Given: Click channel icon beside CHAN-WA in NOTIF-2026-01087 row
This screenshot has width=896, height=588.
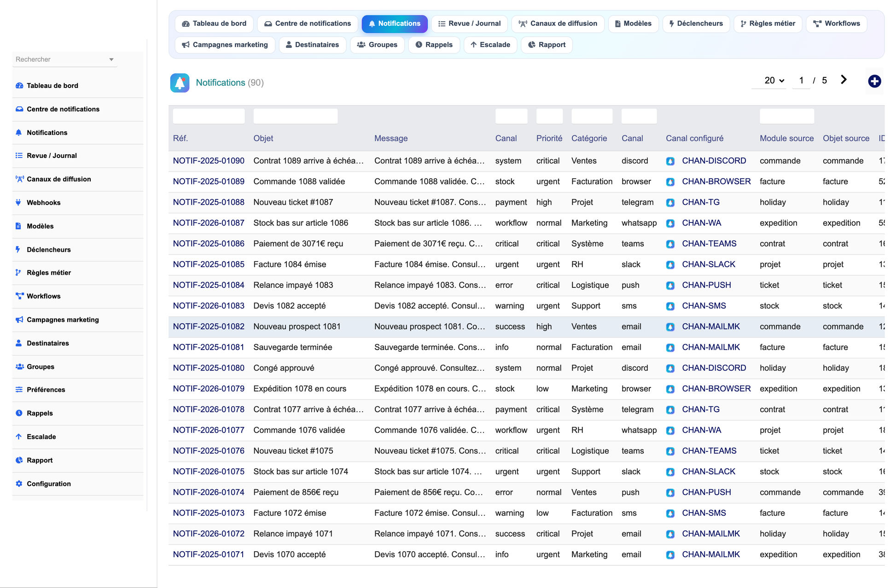Looking at the screenshot, I should 670,223.
